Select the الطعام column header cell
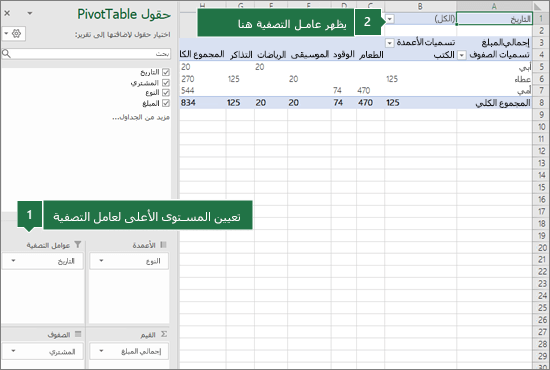The width and height of the screenshot is (550, 370). tap(370, 55)
